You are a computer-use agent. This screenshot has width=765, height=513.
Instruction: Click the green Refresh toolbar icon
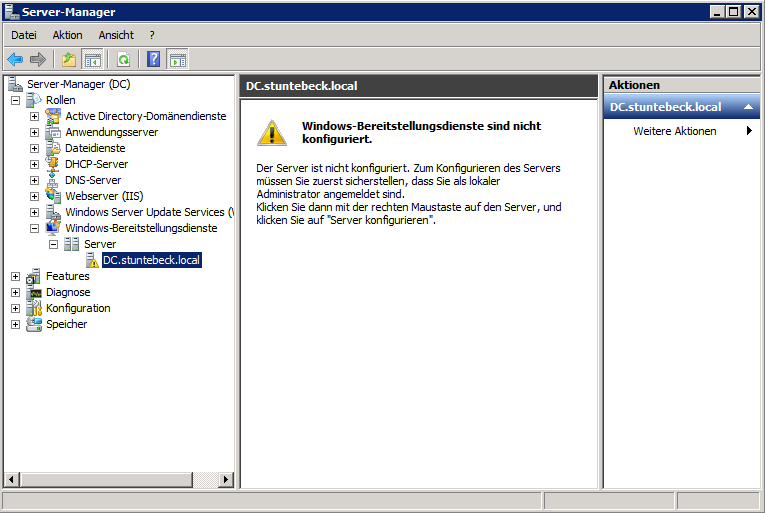point(124,60)
